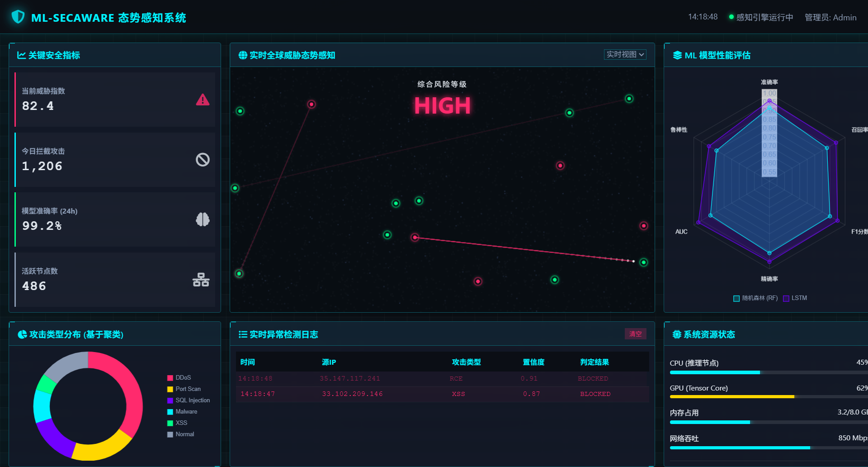Click the chip icon beside 系统资源状态
The width and height of the screenshot is (868, 467).
point(676,334)
